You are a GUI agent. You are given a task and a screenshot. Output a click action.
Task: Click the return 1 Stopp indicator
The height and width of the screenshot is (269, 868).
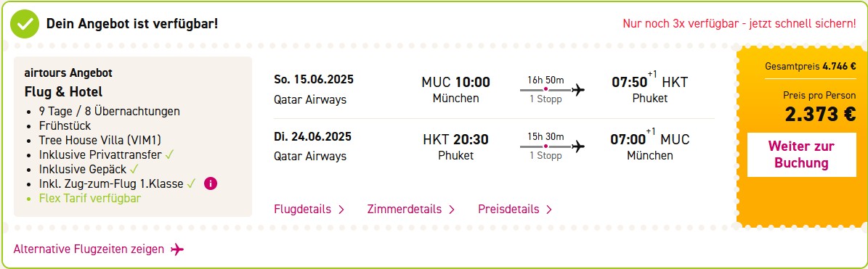click(x=545, y=156)
